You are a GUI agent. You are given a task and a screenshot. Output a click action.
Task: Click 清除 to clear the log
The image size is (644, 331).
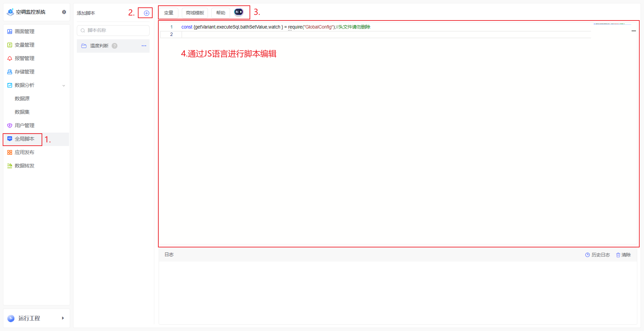point(624,255)
